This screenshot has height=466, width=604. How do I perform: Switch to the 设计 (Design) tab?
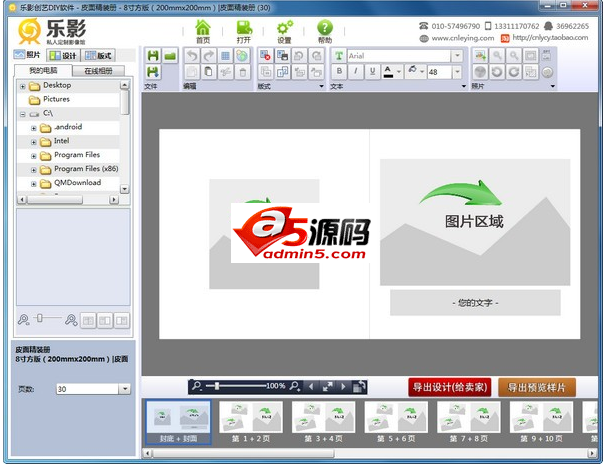coord(64,55)
